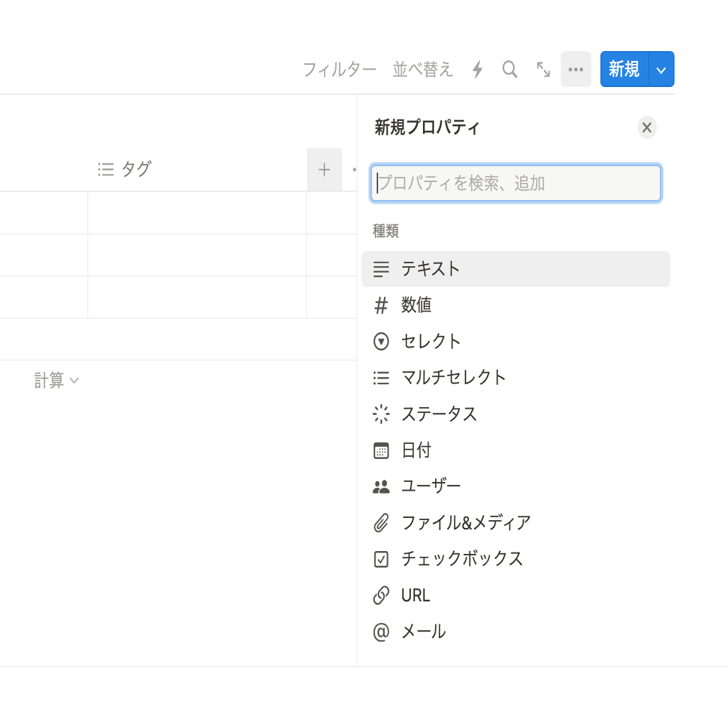The height and width of the screenshot is (728, 728).
Task: Click the calendar icon beside 日付
Action: tap(381, 450)
